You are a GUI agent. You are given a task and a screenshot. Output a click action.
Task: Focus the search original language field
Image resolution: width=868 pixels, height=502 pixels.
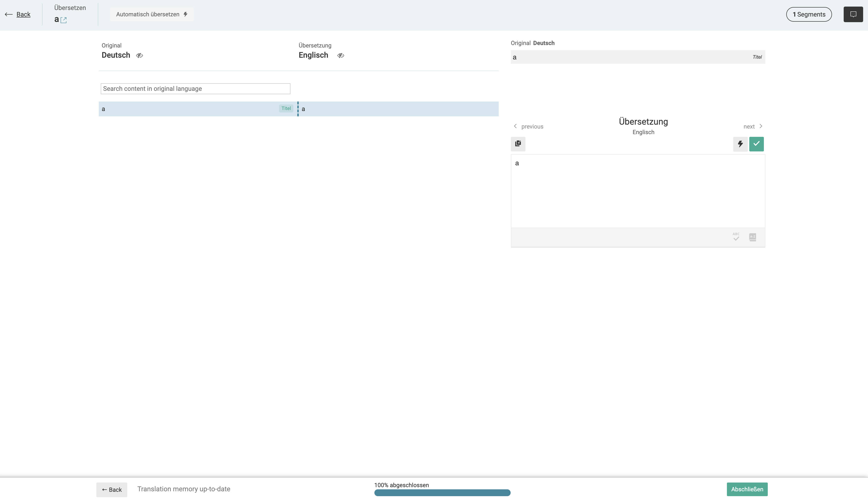click(195, 89)
